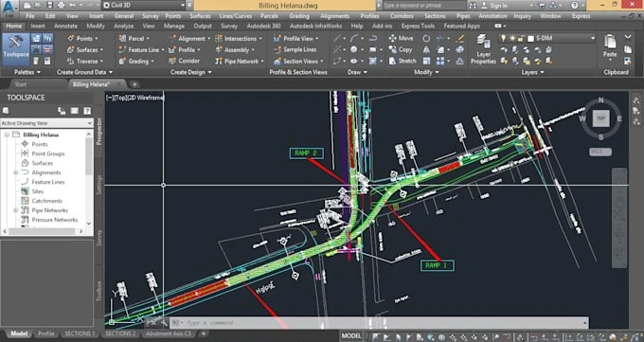This screenshot has width=644, height=342.
Task: Click the Assembly tool icon
Action: pos(219,50)
